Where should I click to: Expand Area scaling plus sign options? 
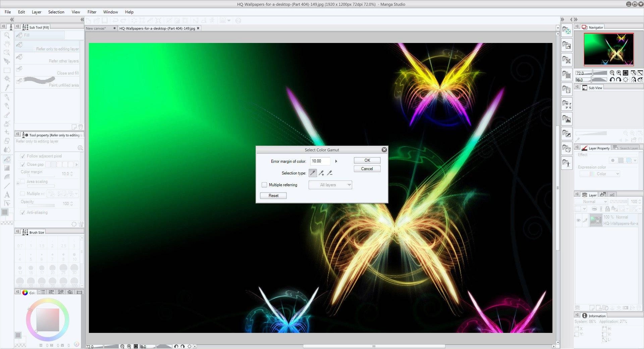18,183
